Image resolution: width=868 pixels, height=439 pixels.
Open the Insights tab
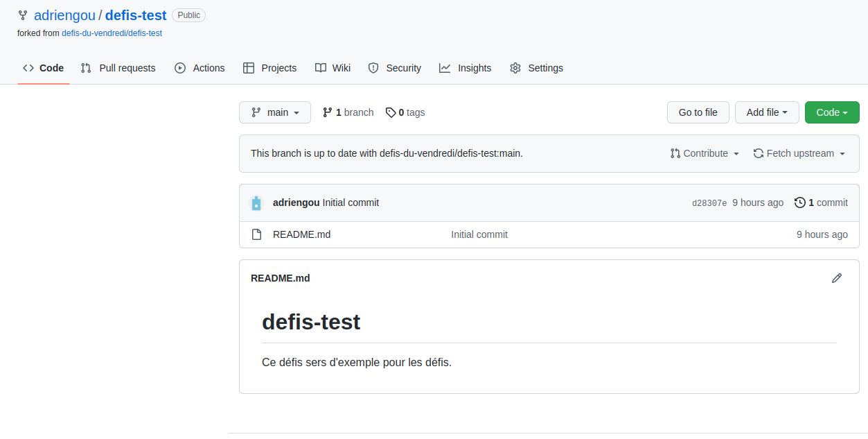click(466, 68)
